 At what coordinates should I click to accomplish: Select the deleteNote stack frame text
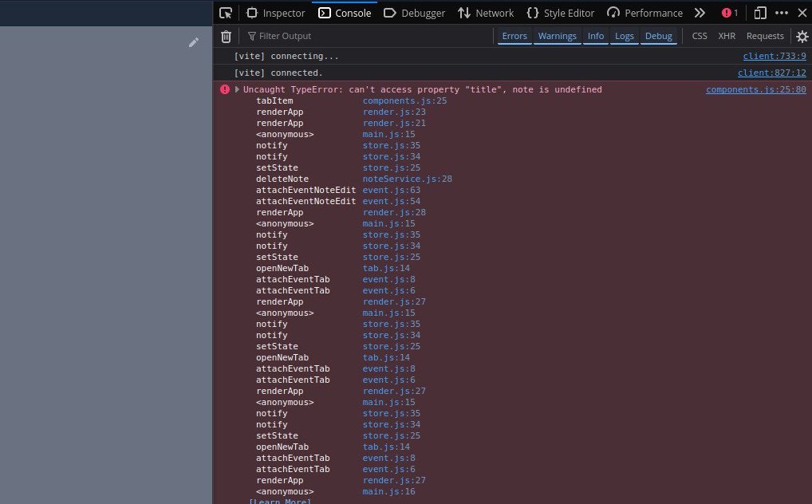tap(282, 179)
